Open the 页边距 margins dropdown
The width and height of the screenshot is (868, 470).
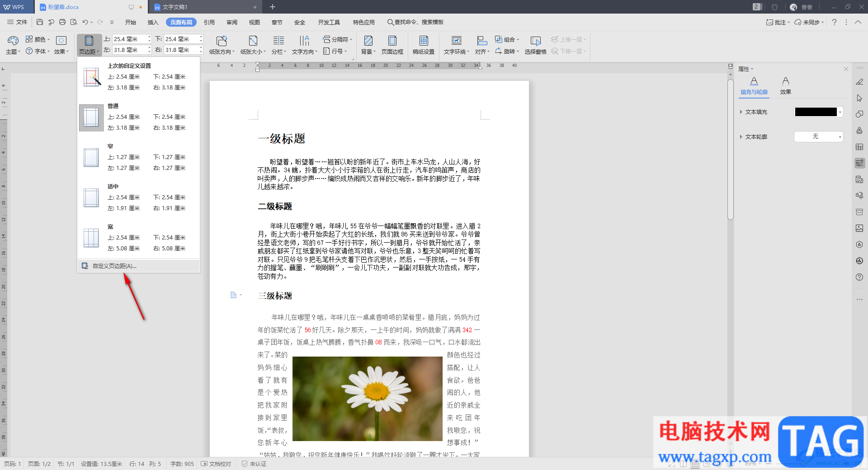(x=89, y=45)
